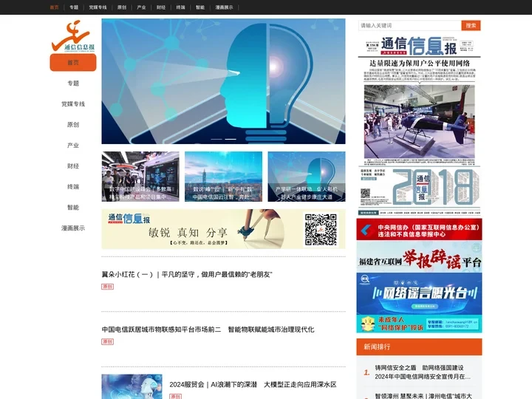Open the 网络谣言曝光台 blue banner

420,293
